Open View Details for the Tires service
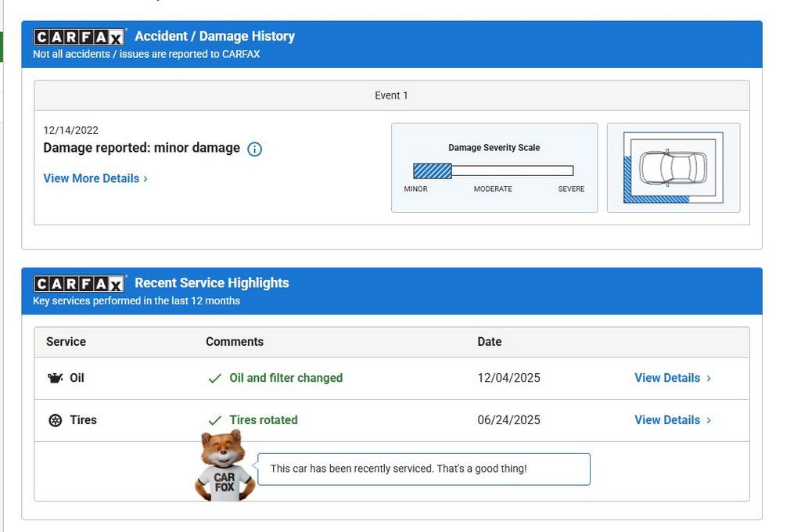The width and height of the screenshot is (801, 532). pos(666,420)
